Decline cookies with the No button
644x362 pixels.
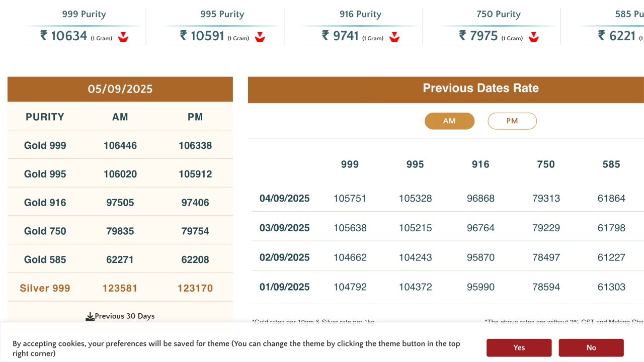(x=591, y=347)
